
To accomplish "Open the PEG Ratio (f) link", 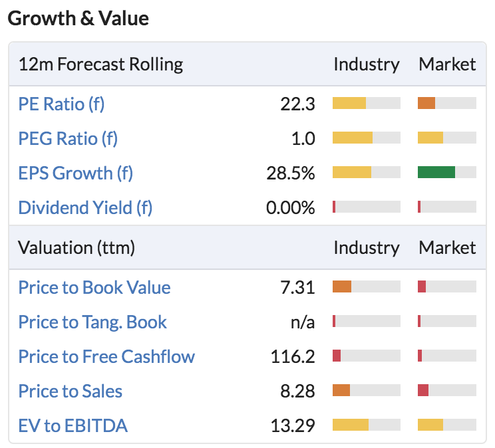I will [68, 138].
